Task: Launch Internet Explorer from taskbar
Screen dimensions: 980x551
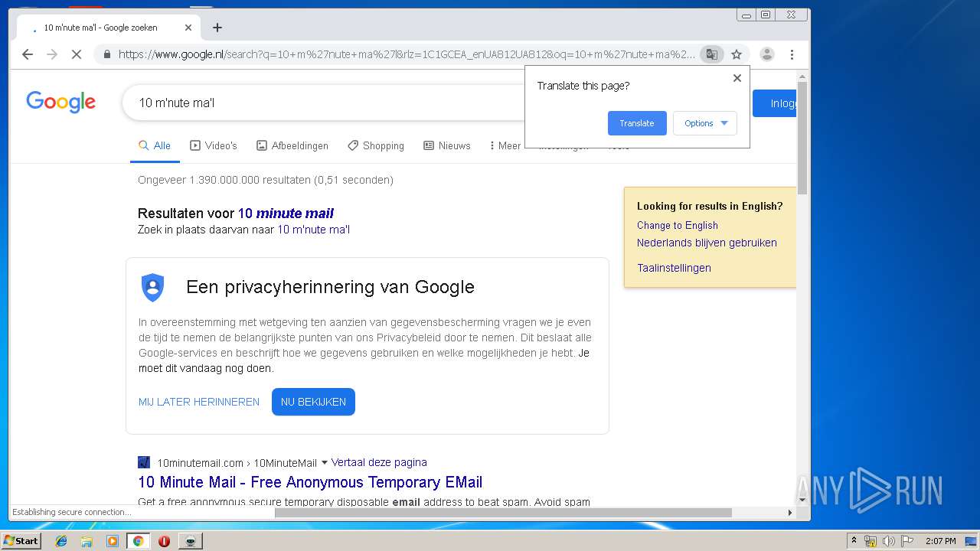Action: pyautogui.click(x=61, y=541)
